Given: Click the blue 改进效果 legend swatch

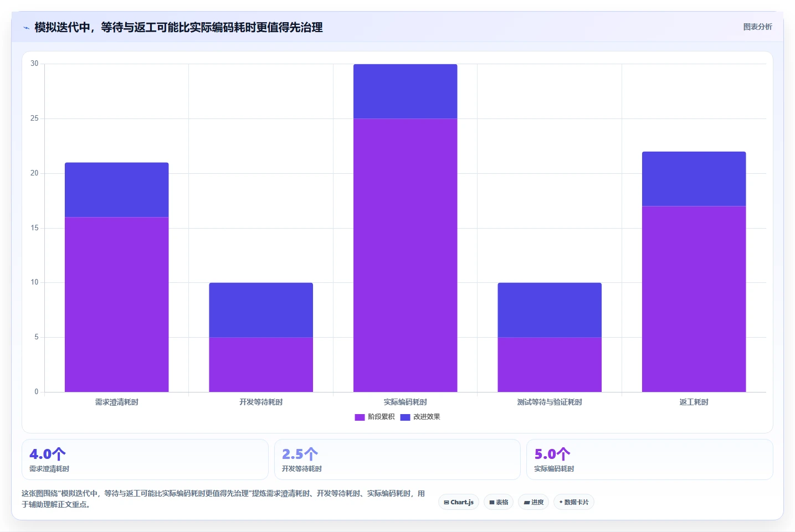Looking at the screenshot, I should point(405,417).
